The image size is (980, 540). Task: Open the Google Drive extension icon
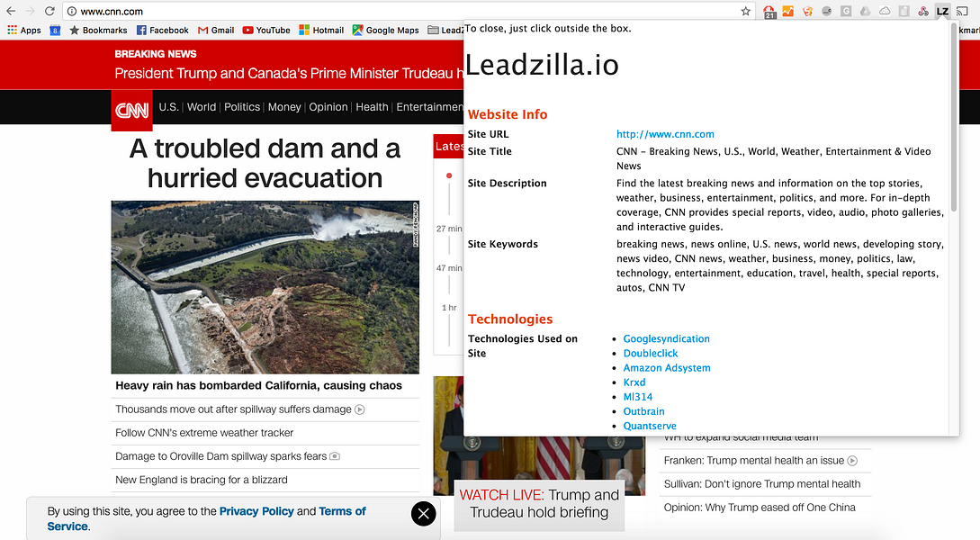coord(865,12)
